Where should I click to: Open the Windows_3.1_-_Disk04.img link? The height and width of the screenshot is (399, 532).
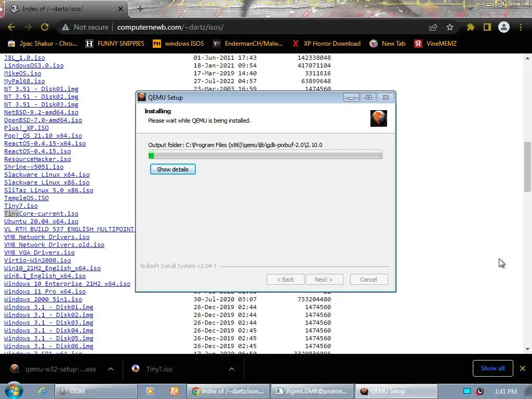pyautogui.click(x=48, y=330)
